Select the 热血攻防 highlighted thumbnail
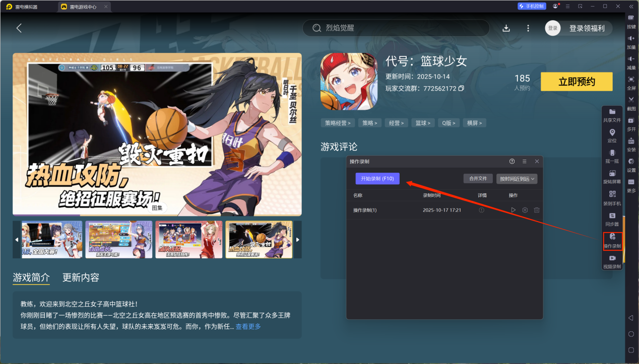Viewport: 639px width, 364px height. click(x=259, y=240)
